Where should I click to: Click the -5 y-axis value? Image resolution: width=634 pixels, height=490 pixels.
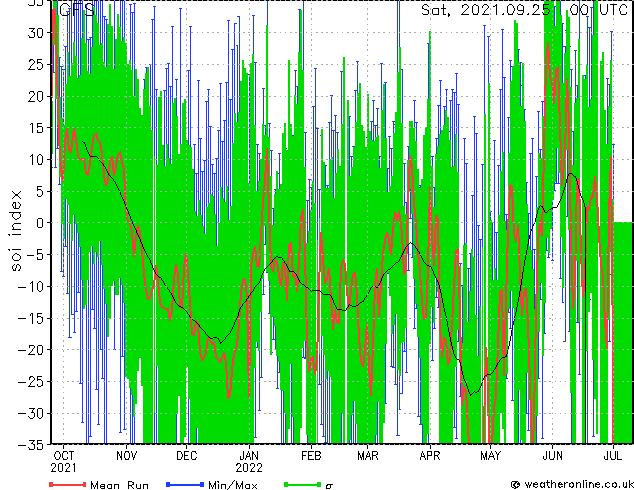pyautogui.click(x=35, y=255)
